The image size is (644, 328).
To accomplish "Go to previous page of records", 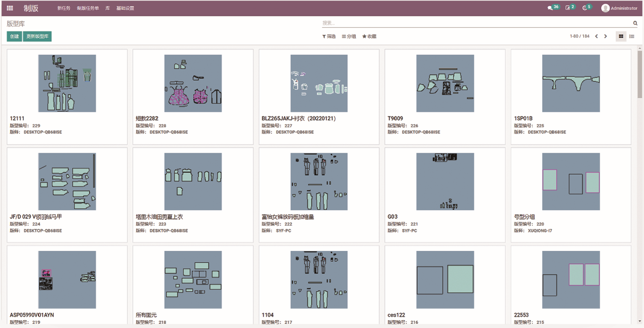I will coord(596,37).
